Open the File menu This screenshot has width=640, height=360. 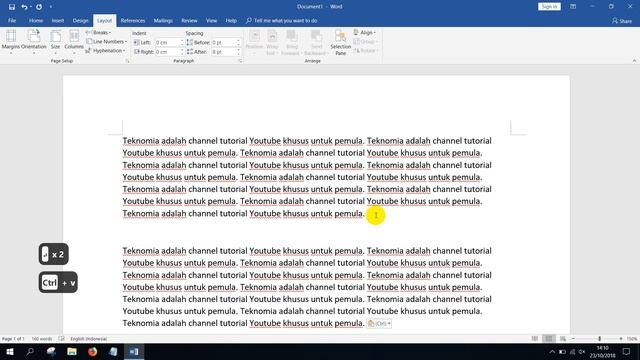point(12,20)
